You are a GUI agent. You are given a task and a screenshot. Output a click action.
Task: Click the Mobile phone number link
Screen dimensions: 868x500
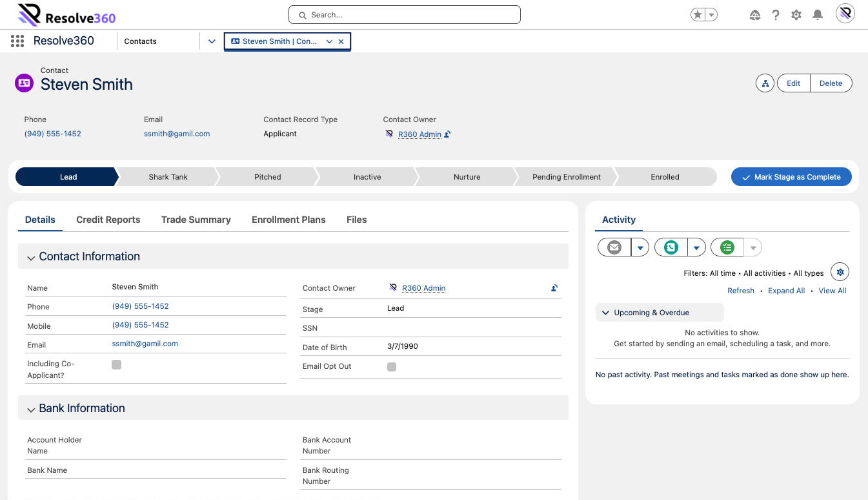[141, 325]
